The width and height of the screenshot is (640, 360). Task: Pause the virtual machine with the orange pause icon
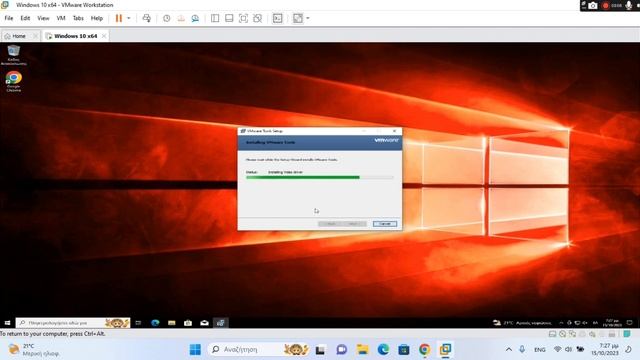pyautogui.click(x=119, y=18)
